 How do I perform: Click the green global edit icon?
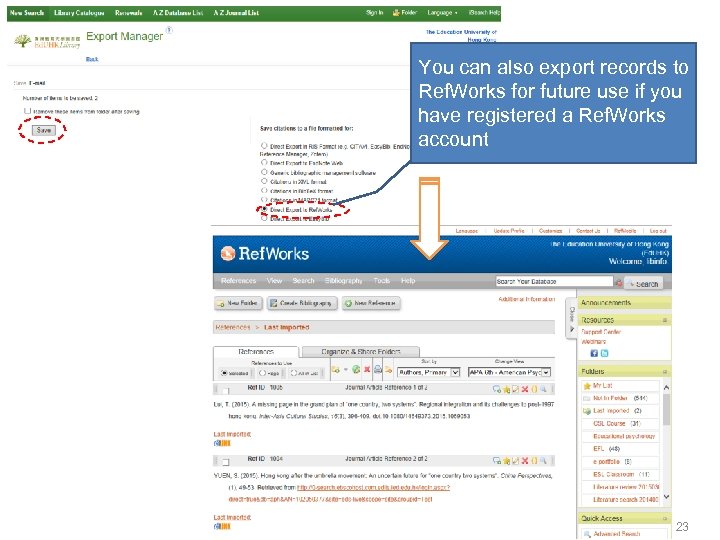pyautogui.click(x=356, y=369)
